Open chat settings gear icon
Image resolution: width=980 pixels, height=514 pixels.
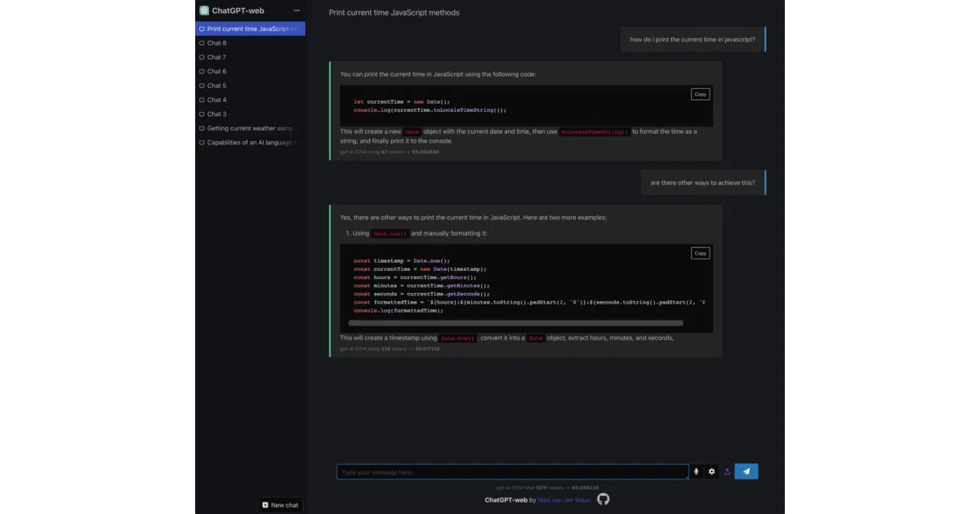[x=711, y=472]
